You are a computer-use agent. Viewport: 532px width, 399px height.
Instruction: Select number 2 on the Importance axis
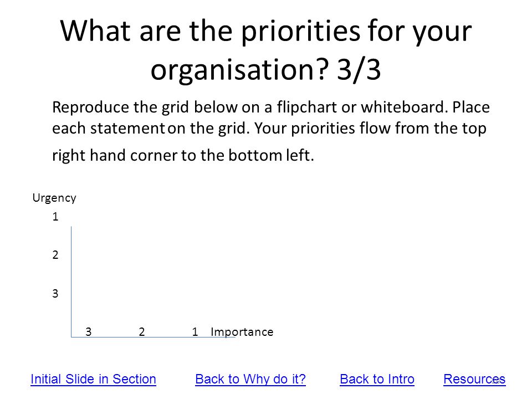(x=142, y=332)
